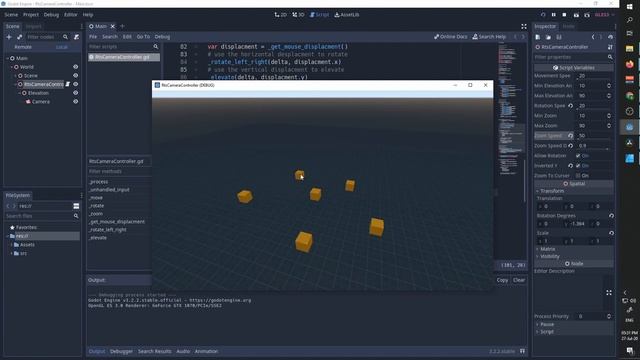Click the attach script icon beside node filter
This screenshot has width=640, height=360.
pos(76,37)
